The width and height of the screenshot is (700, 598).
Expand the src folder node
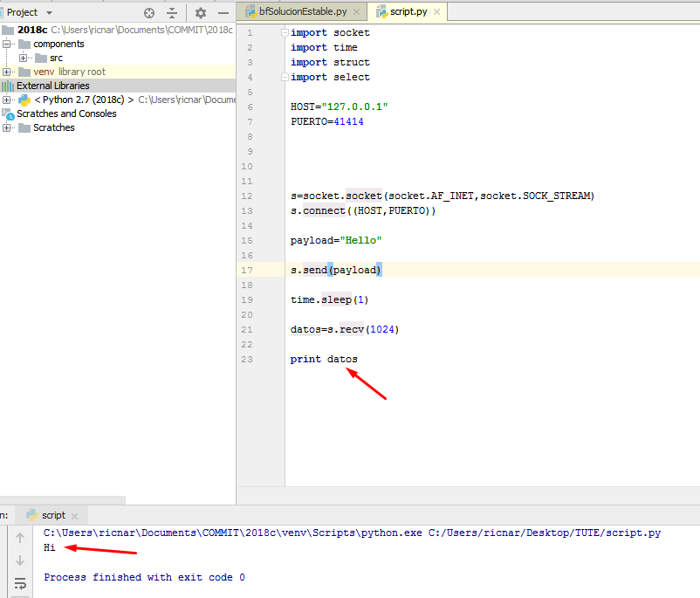[x=24, y=58]
